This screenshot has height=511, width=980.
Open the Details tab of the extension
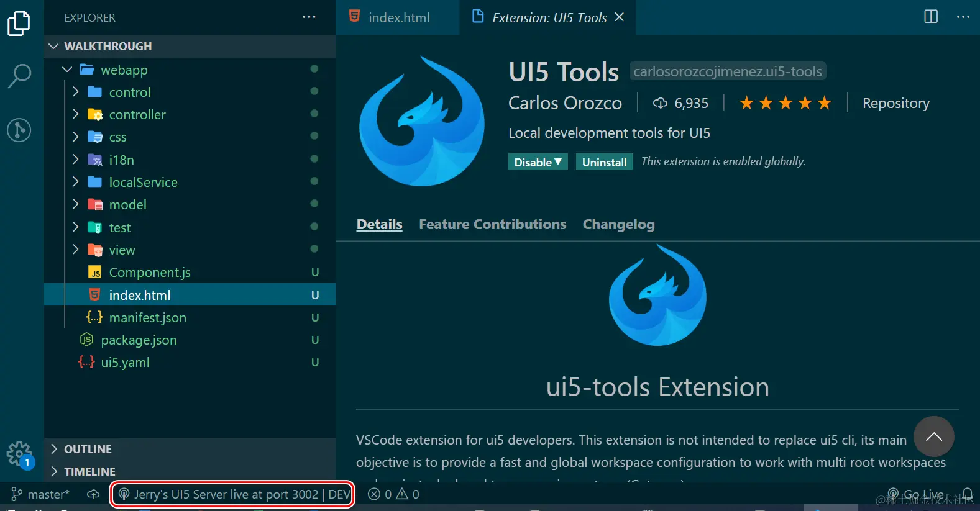379,224
